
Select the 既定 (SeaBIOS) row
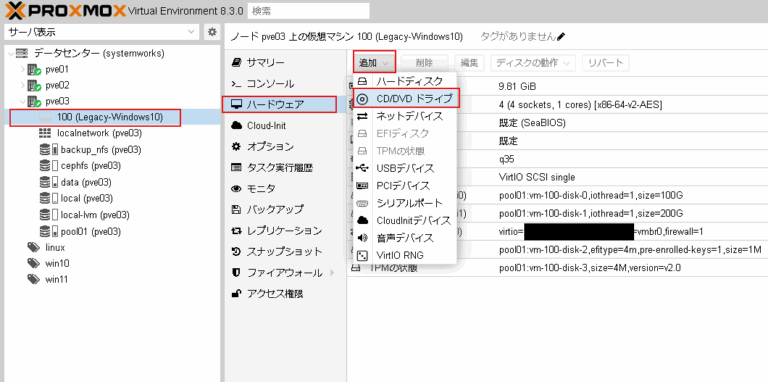tap(557, 123)
